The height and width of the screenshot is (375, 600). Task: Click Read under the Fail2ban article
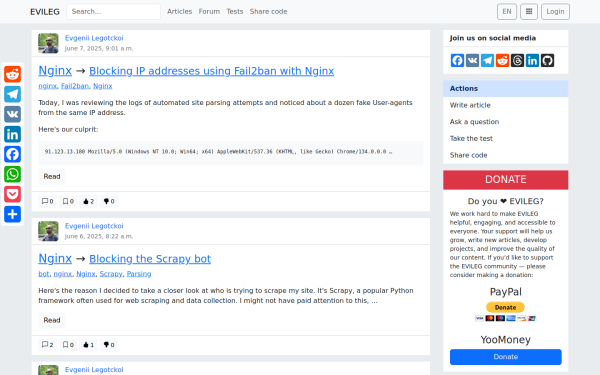[52, 176]
